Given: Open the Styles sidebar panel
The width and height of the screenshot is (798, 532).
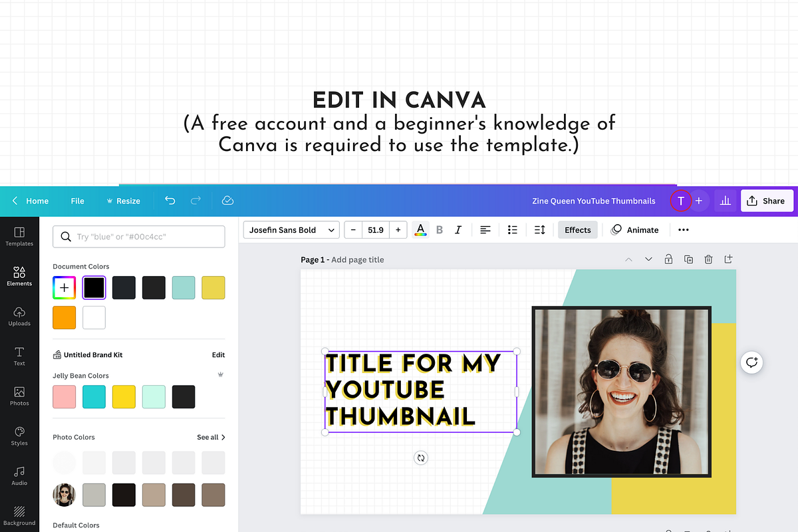Looking at the screenshot, I should [x=19, y=436].
